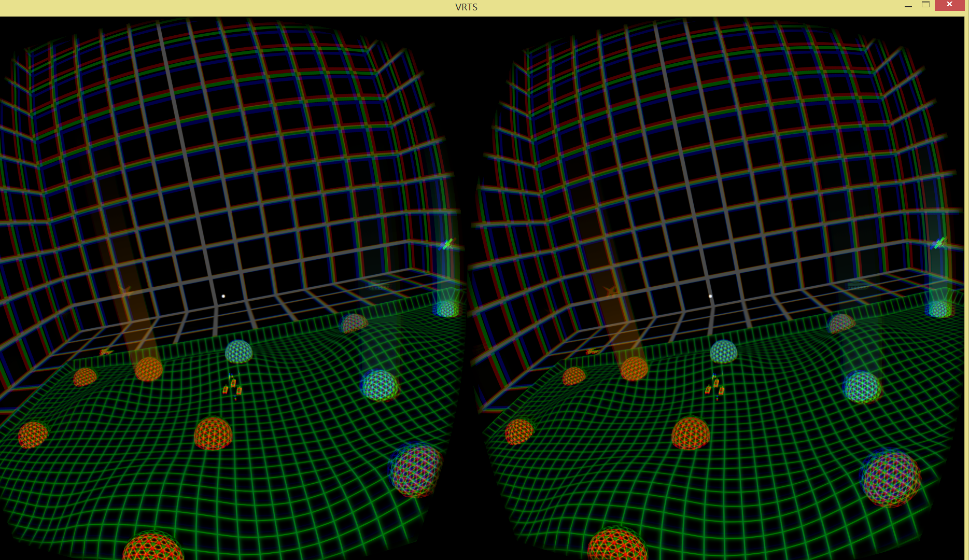Select the green aircraft in right-eye view
This screenshot has width=969, height=560.
click(939, 243)
